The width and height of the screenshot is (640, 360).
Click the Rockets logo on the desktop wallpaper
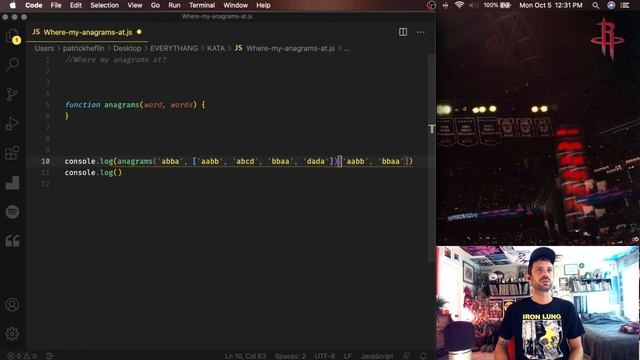(607, 39)
